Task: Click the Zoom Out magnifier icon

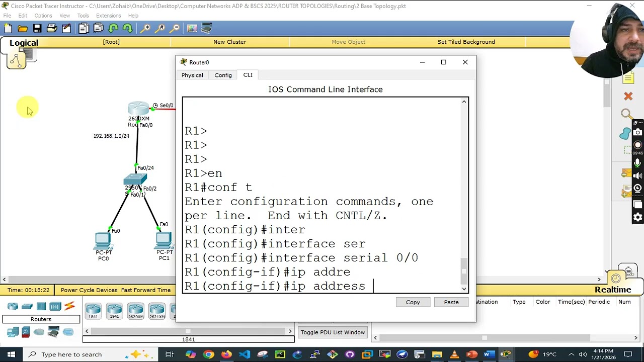Action: pos(175,29)
